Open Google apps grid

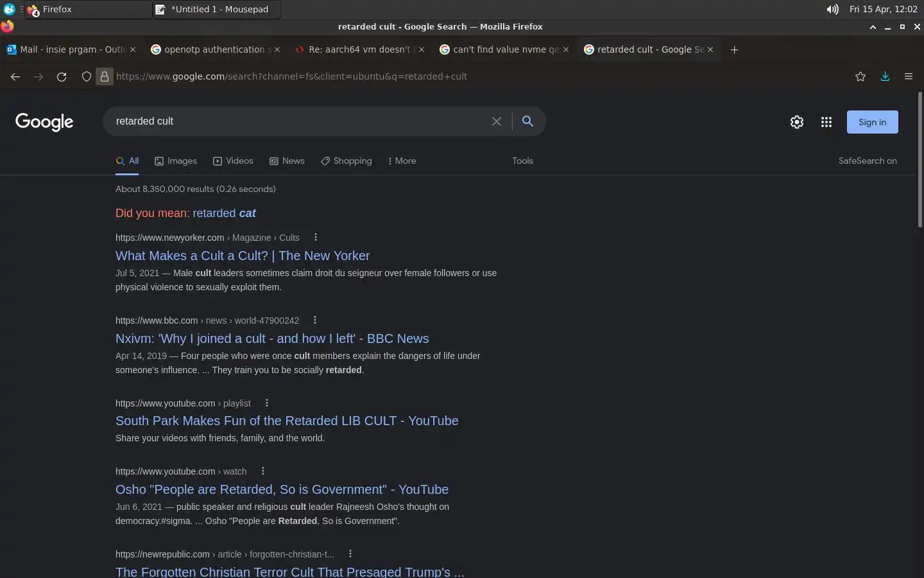tap(826, 122)
